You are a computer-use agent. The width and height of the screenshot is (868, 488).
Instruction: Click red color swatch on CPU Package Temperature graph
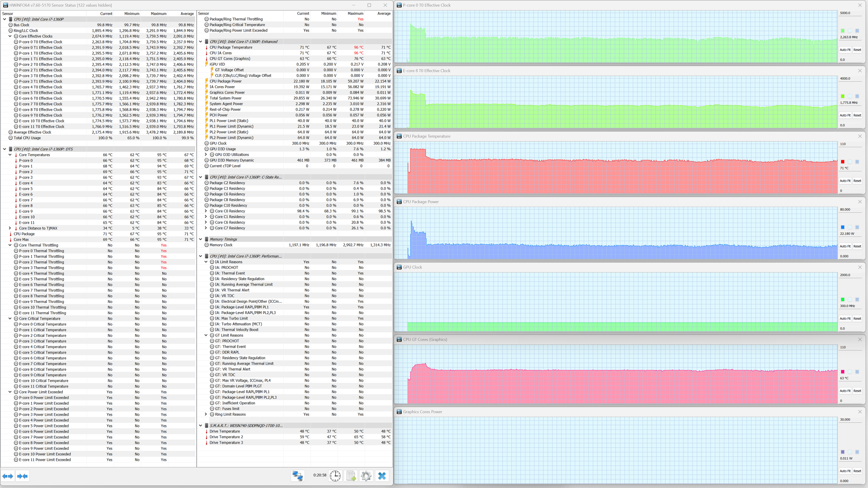(x=842, y=162)
